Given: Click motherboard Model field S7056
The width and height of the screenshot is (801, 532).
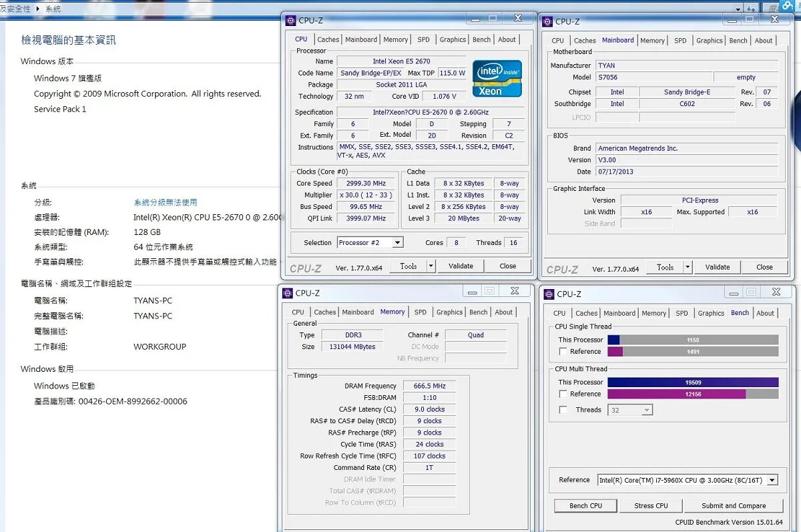Looking at the screenshot, I should (653, 77).
